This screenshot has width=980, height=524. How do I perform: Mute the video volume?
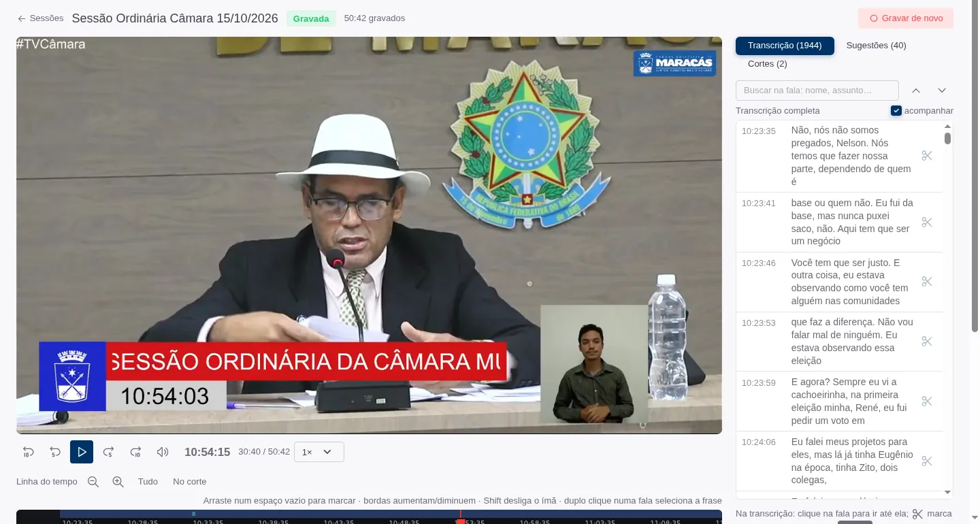pyautogui.click(x=163, y=452)
